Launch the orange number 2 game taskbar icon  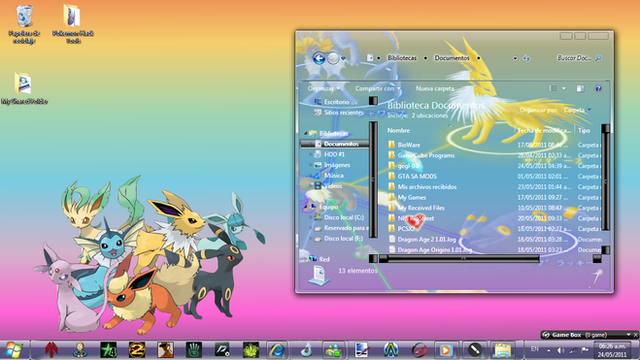[x=137, y=350]
